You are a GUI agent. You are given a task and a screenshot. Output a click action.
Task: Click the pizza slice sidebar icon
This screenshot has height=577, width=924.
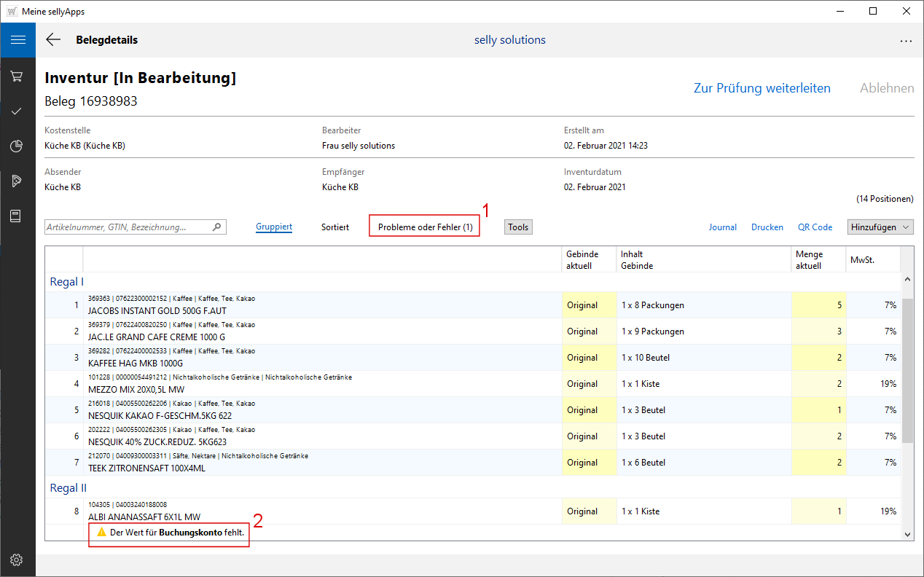[17, 181]
